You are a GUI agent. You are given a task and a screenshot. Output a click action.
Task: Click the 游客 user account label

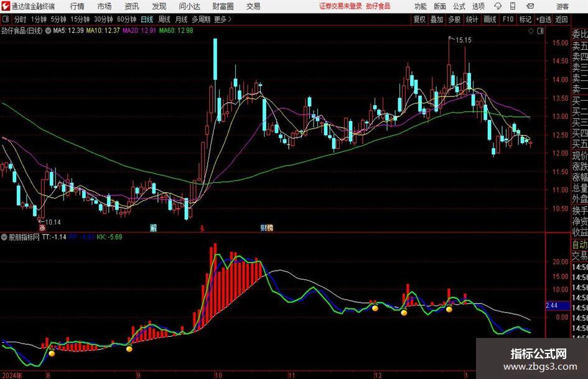pos(562,6)
